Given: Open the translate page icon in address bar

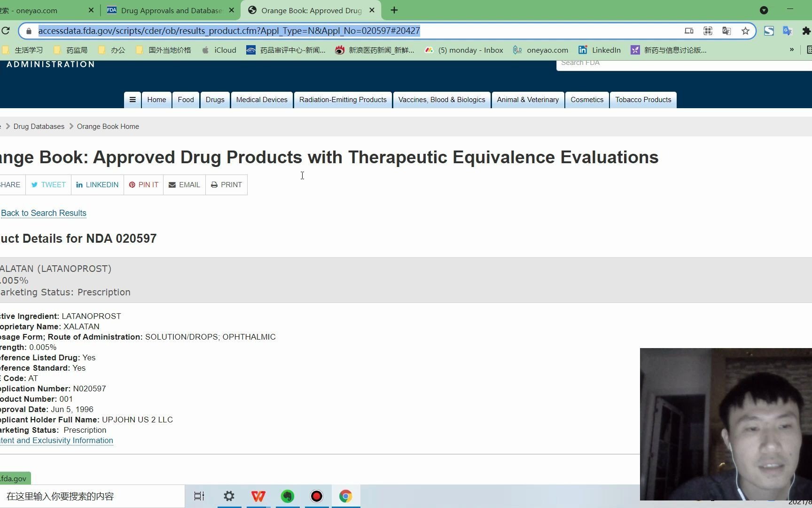Looking at the screenshot, I should tap(726, 31).
